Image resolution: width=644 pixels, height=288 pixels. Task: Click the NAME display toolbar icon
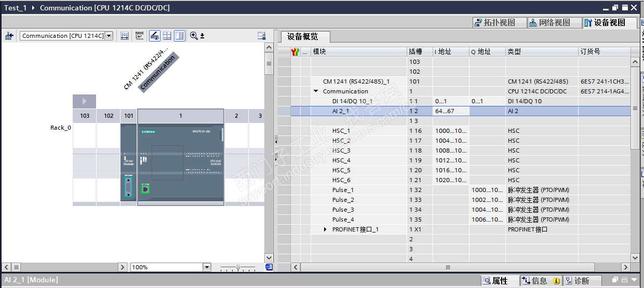pos(139,36)
